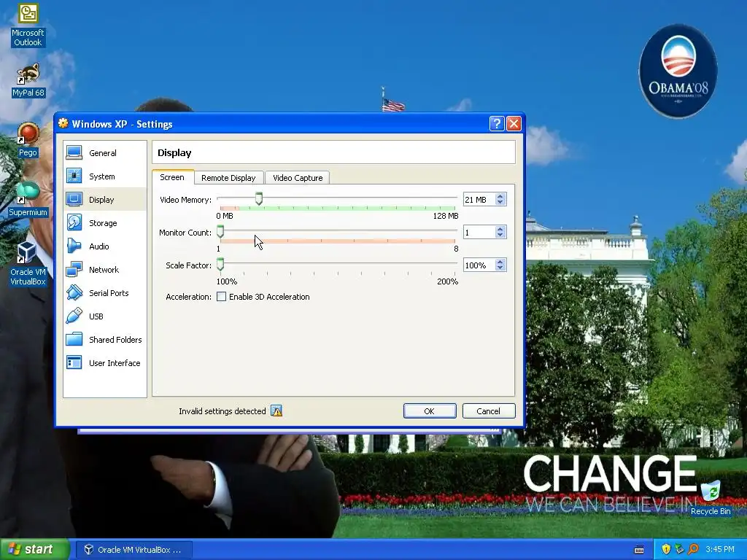Viewport: 747px width, 560px height.
Task: Click Oracle VM VirtualBox taskbar button
Action: [134, 550]
